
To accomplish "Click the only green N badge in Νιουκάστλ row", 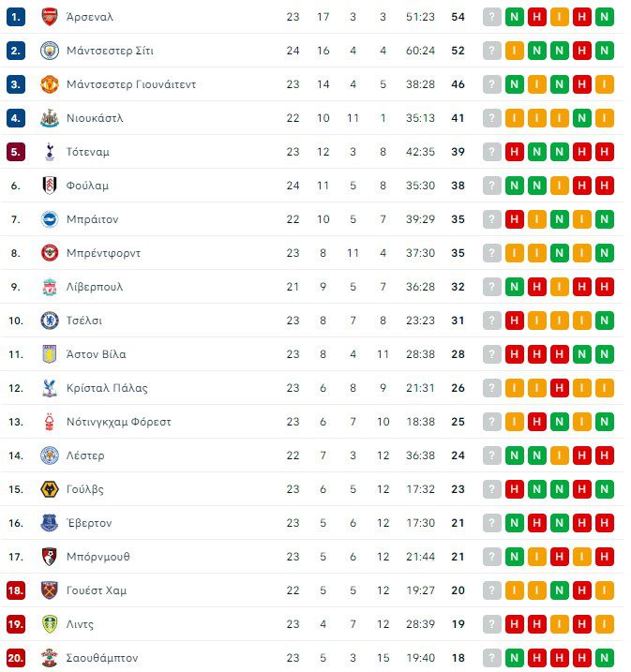I will (582, 118).
